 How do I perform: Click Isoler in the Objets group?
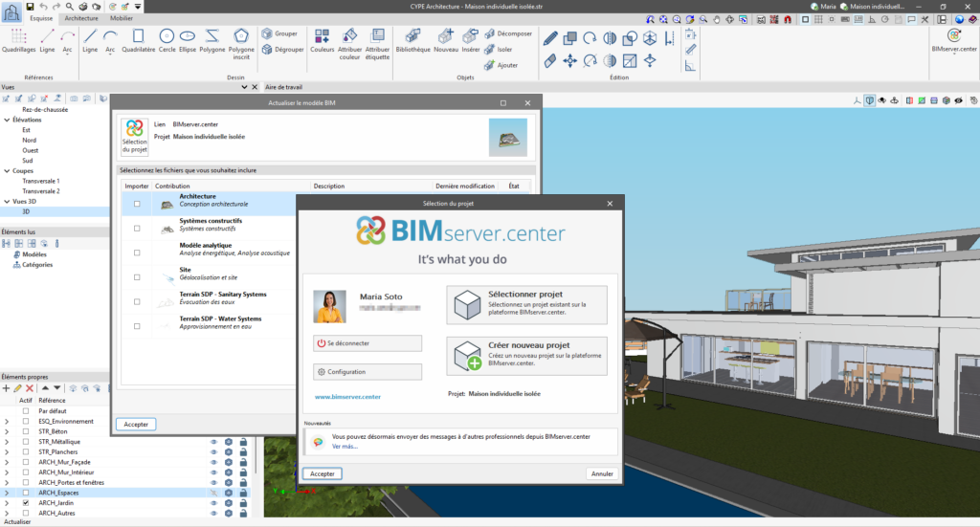click(498, 50)
